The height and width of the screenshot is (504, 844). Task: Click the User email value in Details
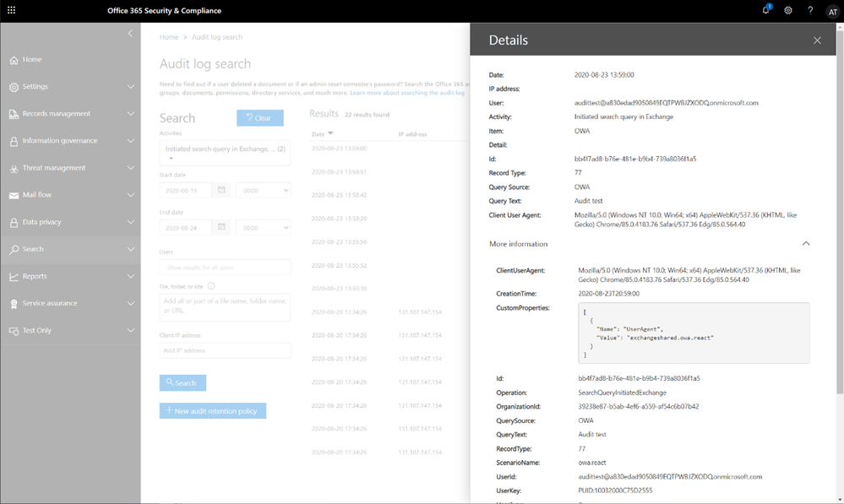(667, 103)
